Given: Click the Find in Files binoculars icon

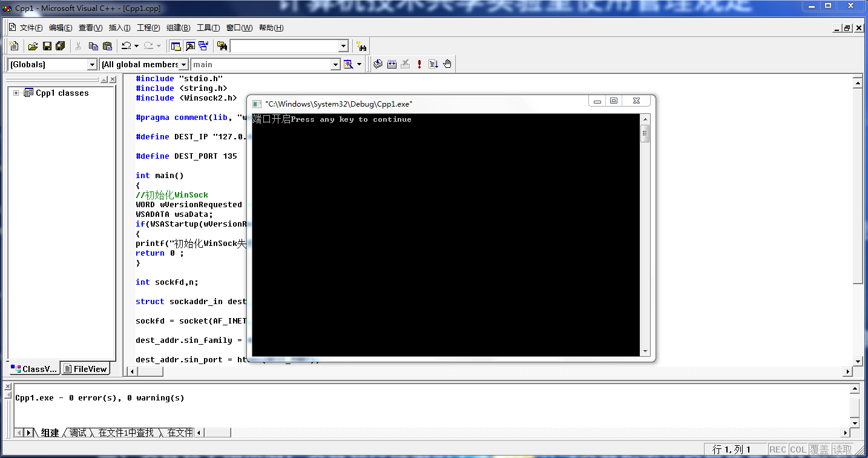Looking at the screenshot, I should coord(222,46).
